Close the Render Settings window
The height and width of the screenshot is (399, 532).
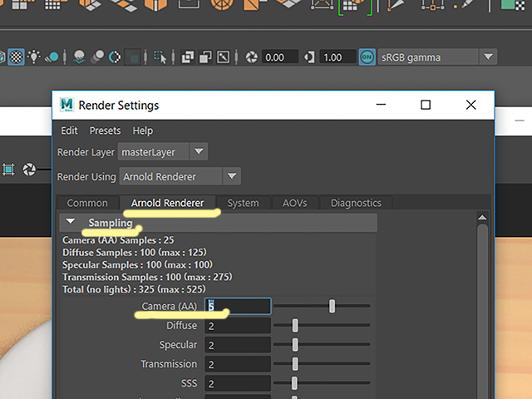(x=471, y=105)
